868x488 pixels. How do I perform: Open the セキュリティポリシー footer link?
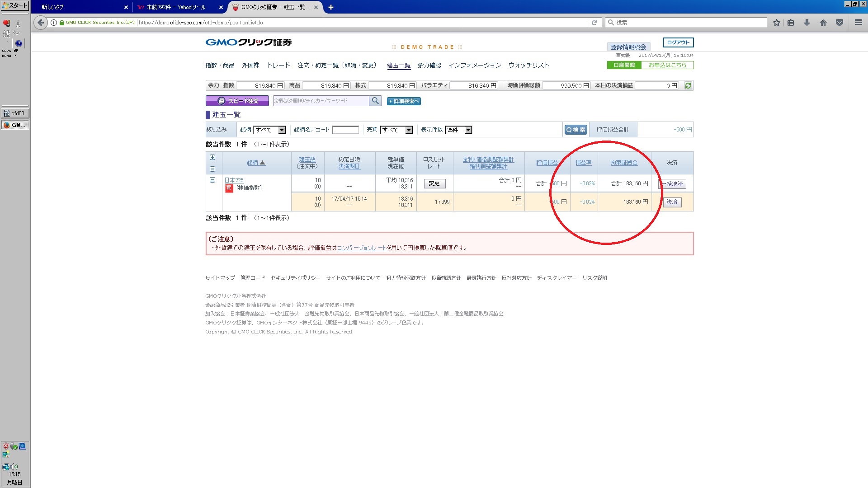[296, 278]
